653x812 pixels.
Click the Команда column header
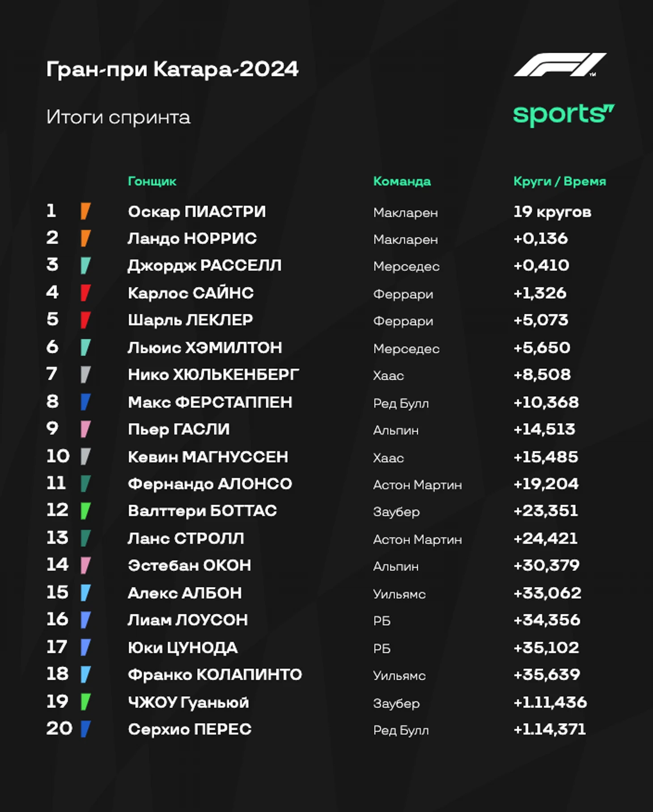[x=402, y=181]
